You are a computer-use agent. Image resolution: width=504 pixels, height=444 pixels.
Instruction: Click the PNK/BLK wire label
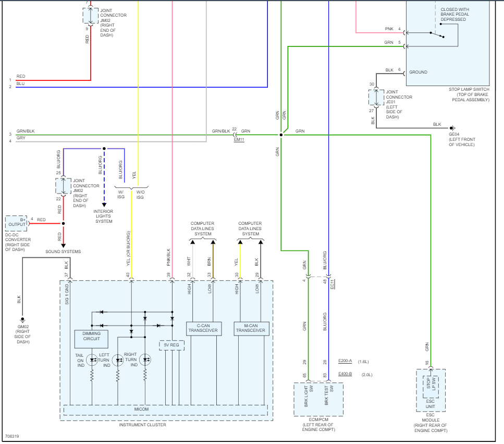coord(168,257)
